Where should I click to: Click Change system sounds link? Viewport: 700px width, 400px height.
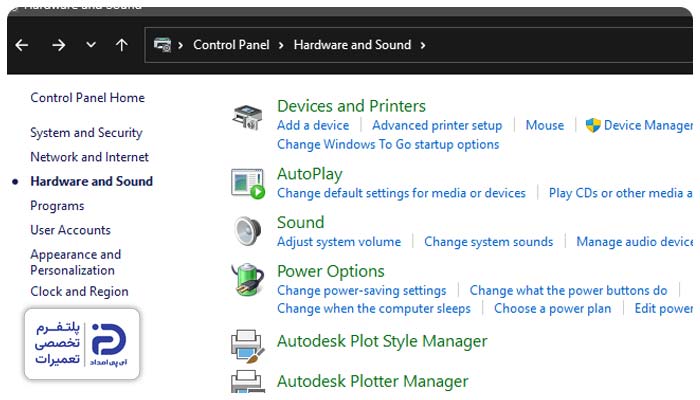point(488,242)
